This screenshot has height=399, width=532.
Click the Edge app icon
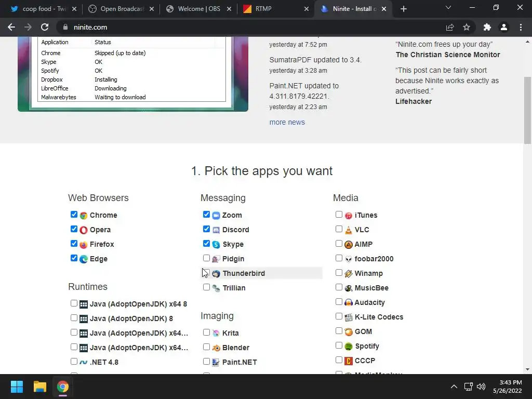click(x=84, y=259)
